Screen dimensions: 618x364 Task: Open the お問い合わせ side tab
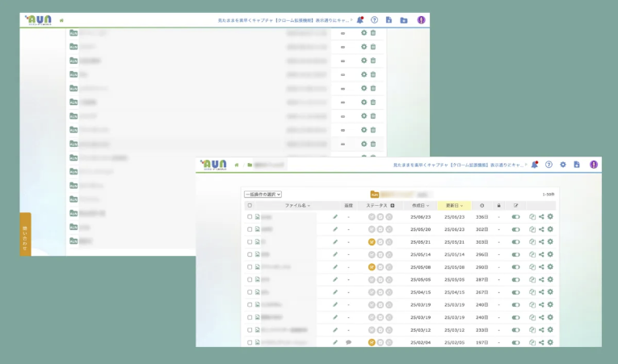[25, 235]
